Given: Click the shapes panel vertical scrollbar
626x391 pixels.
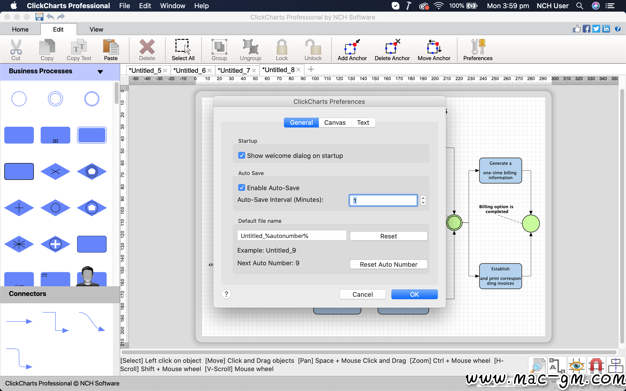Looking at the screenshot, I should 116,94.
